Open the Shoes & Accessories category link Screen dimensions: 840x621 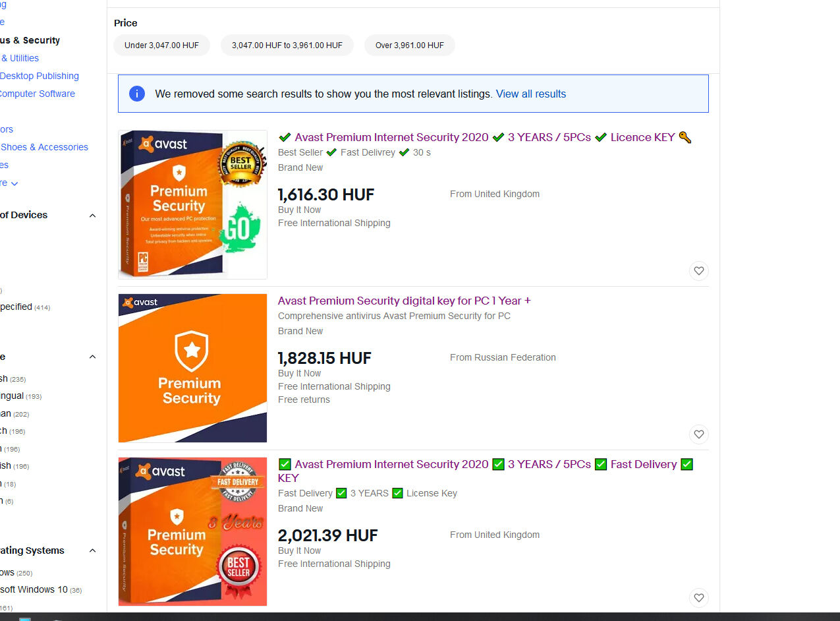[44, 147]
